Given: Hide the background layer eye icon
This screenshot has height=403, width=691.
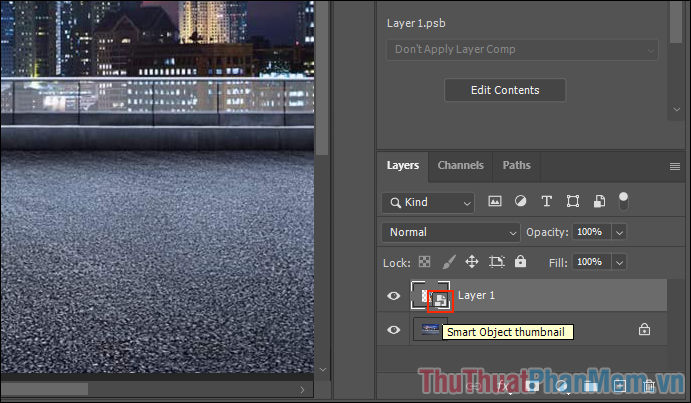Looking at the screenshot, I should point(394,330).
